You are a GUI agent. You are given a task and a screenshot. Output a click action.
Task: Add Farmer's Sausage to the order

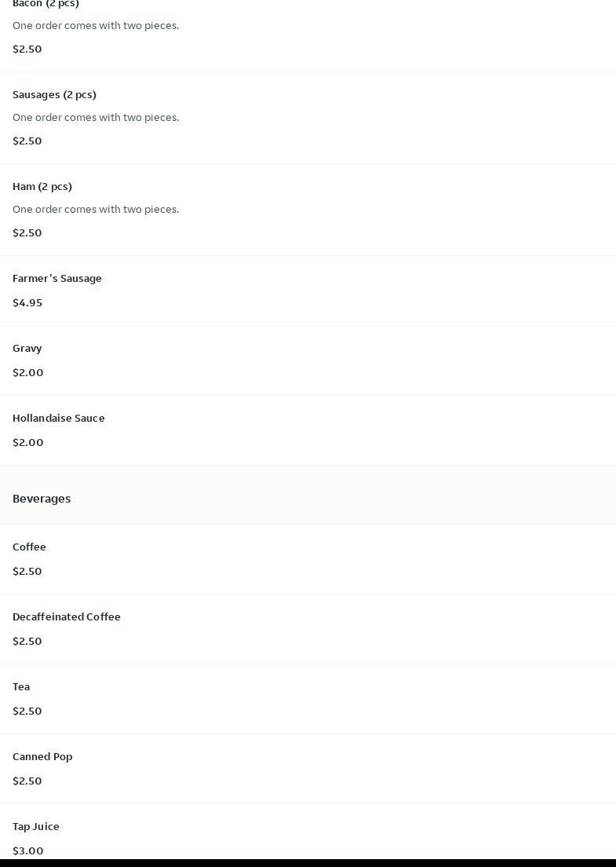pos(57,279)
